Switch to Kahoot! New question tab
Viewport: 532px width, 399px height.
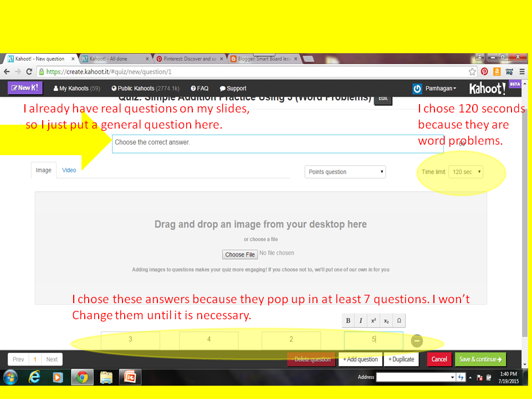point(40,59)
